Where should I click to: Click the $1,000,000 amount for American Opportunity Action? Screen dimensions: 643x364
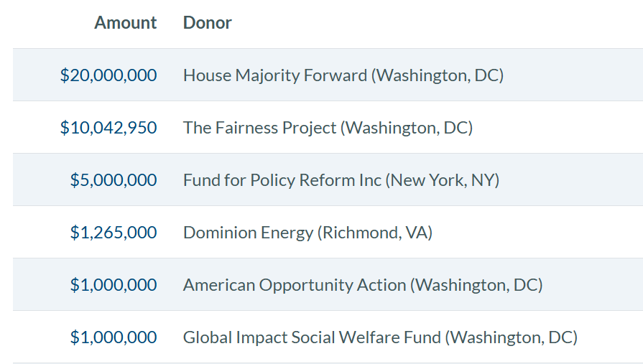[114, 285]
